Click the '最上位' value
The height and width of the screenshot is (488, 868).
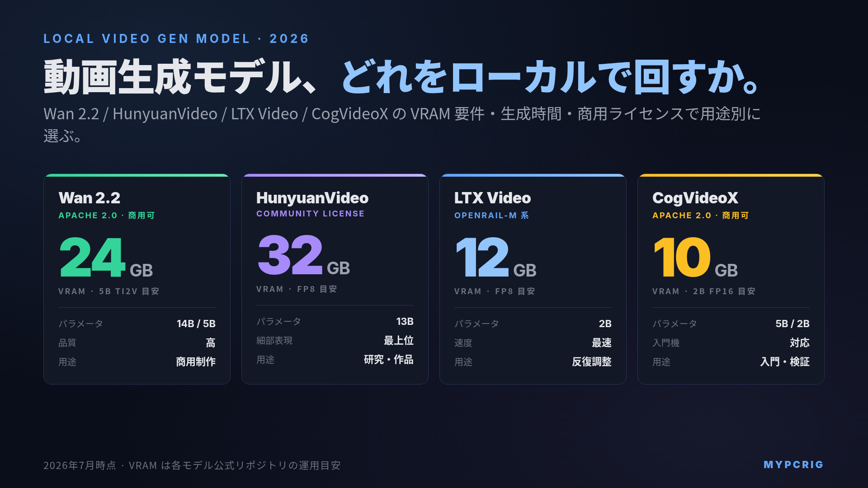(x=399, y=341)
